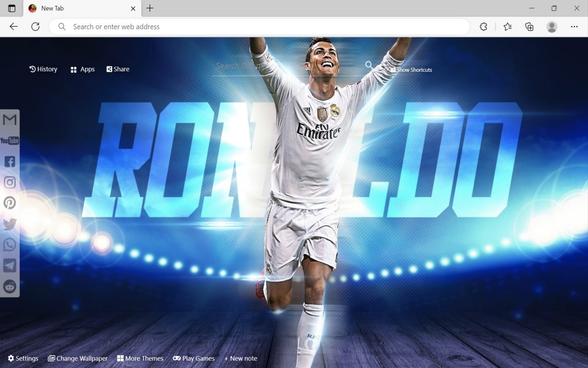Open Instagram from the sidebar
This screenshot has height=368, width=588.
(10, 182)
